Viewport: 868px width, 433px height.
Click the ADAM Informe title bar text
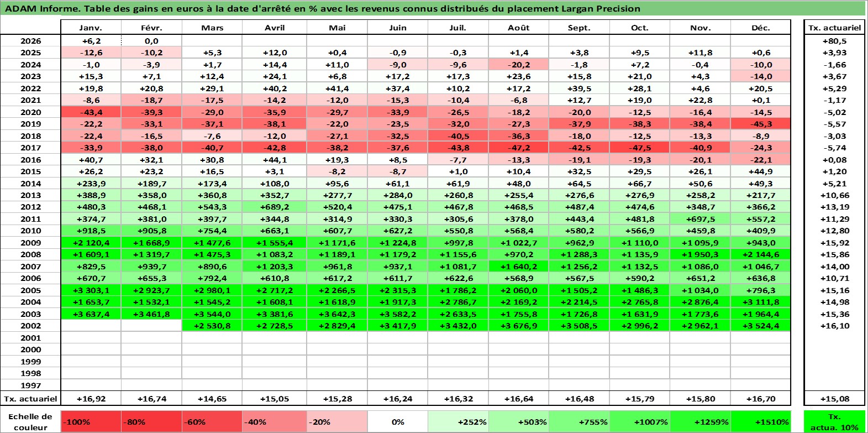point(323,8)
